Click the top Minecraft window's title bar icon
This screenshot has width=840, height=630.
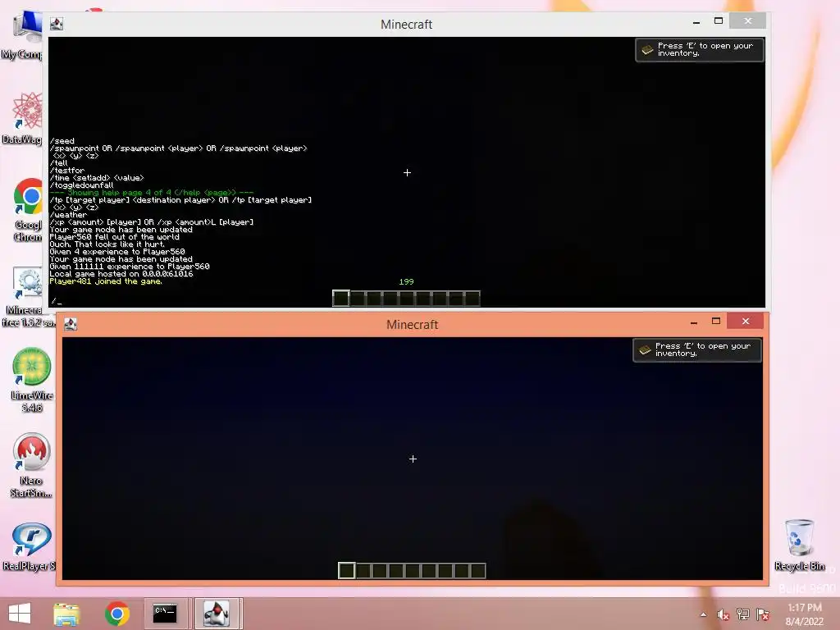57,24
